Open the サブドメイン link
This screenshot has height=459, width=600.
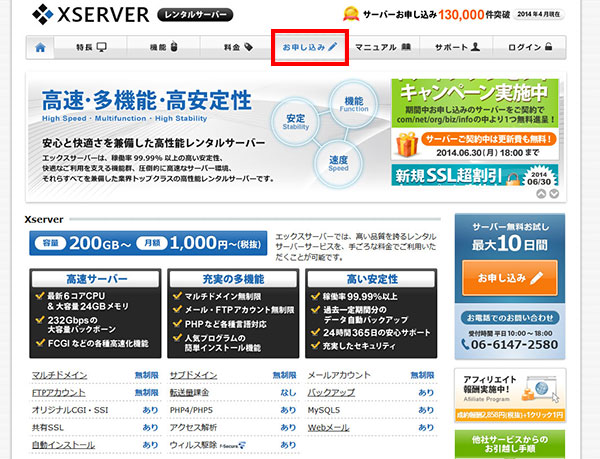193,375
